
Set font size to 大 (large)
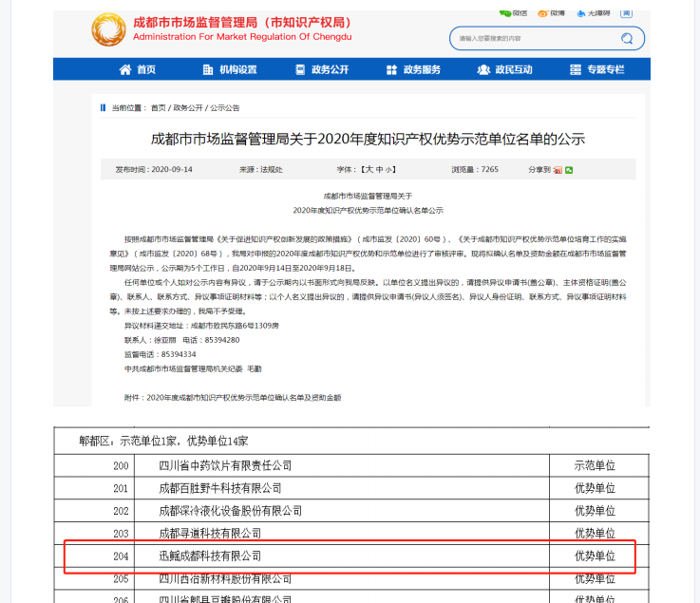click(x=369, y=170)
